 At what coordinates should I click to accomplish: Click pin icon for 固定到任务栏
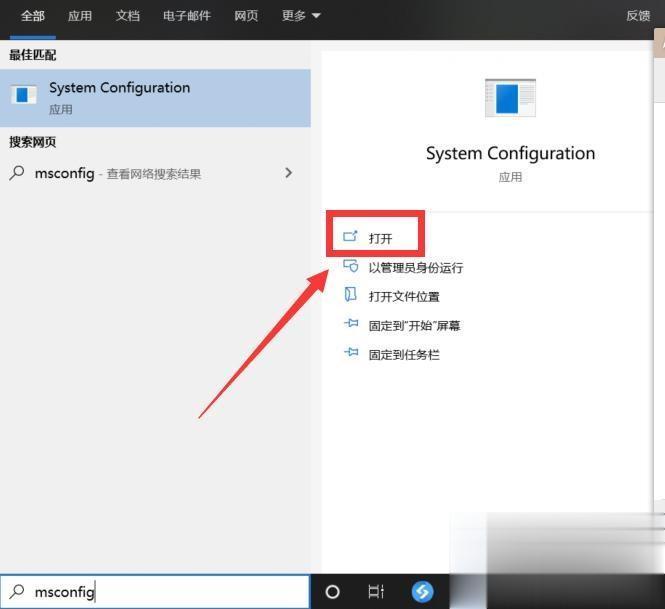(x=351, y=352)
